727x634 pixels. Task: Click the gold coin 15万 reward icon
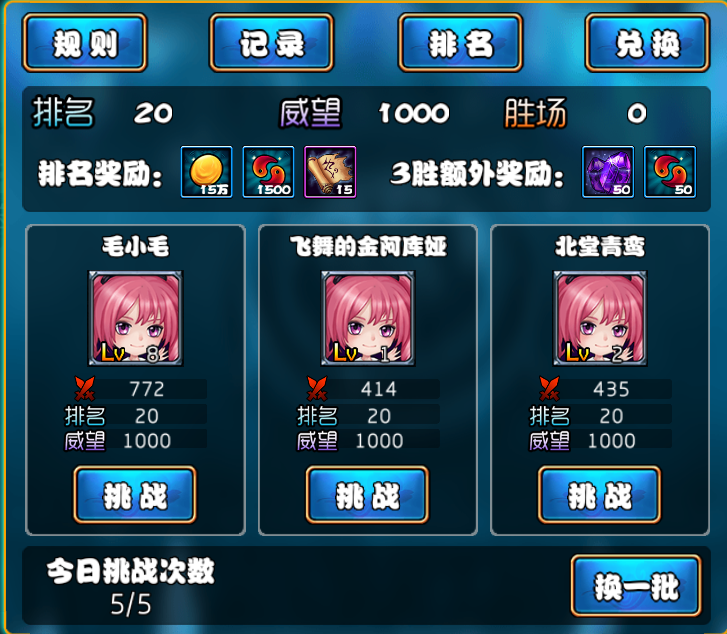(x=206, y=172)
